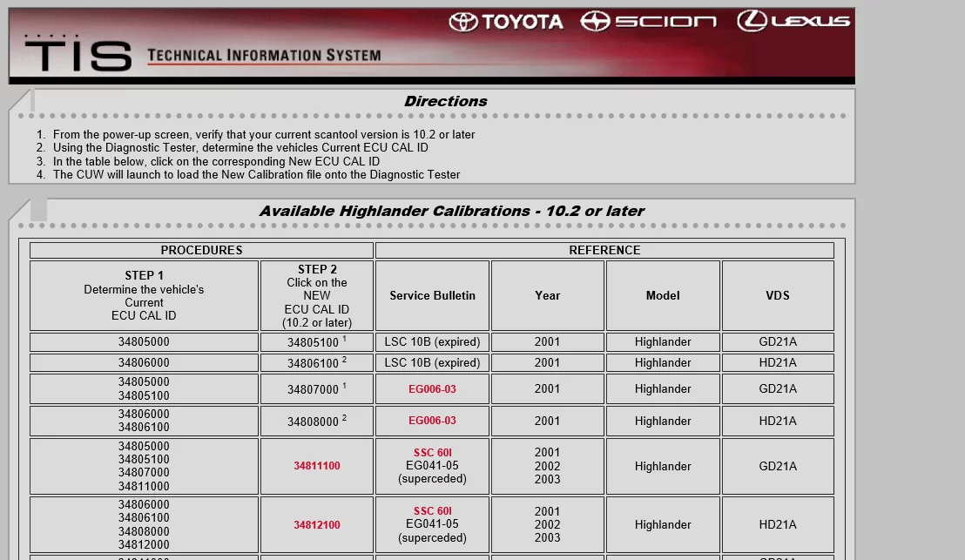965x560 pixels.
Task: Select new ECU CAL ID 34811100
Action: (x=316, y=466)
